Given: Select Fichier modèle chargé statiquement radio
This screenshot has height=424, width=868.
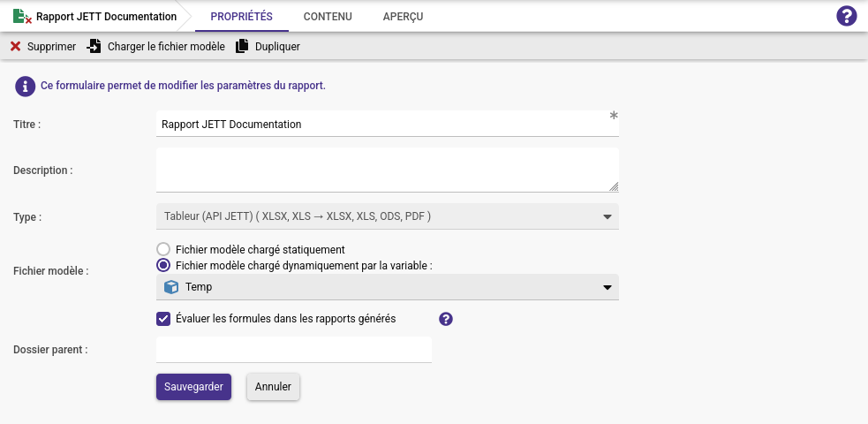Looking at the screenshot, I should [x=162, y=250].
